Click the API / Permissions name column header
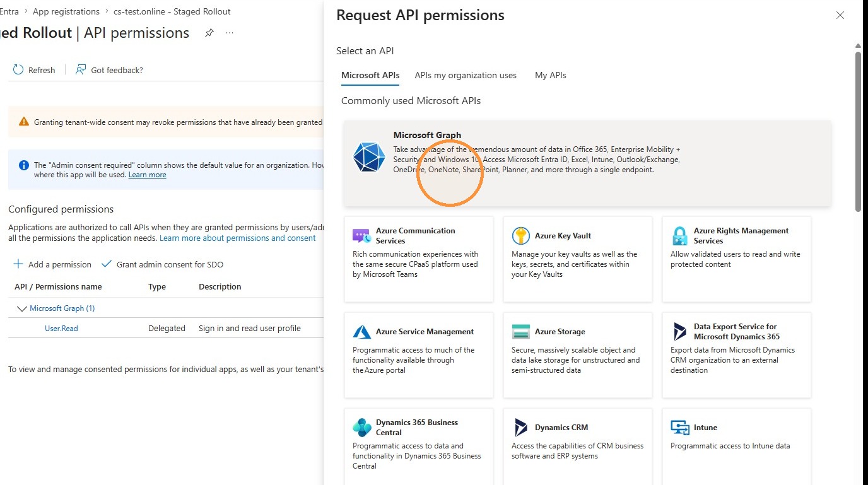Screen dimensions: 868x485 [58, 286]
